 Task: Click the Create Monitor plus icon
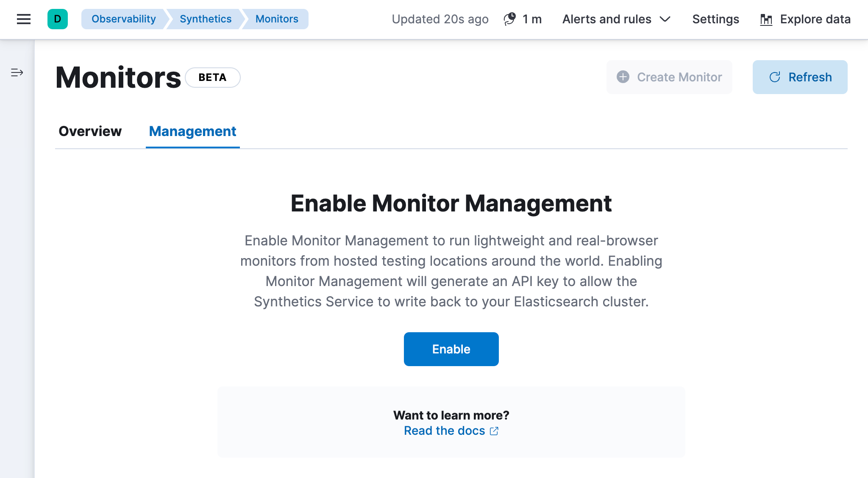click(x=623, y=77)
